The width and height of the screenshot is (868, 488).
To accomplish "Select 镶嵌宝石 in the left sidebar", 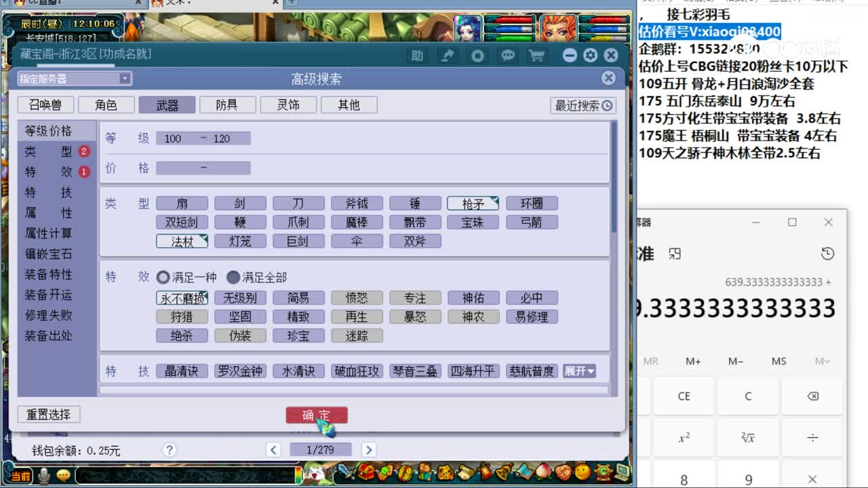I will 48,254.
